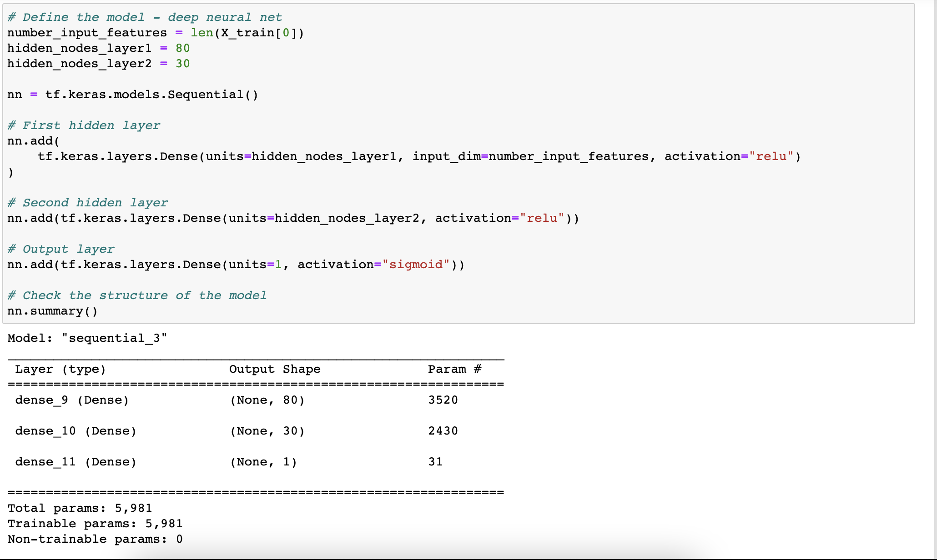Place cursor on len(X_train[0]) expression
Image resolution: width=937 pixels, height=560 pixels.
click(x=247, y=33)
